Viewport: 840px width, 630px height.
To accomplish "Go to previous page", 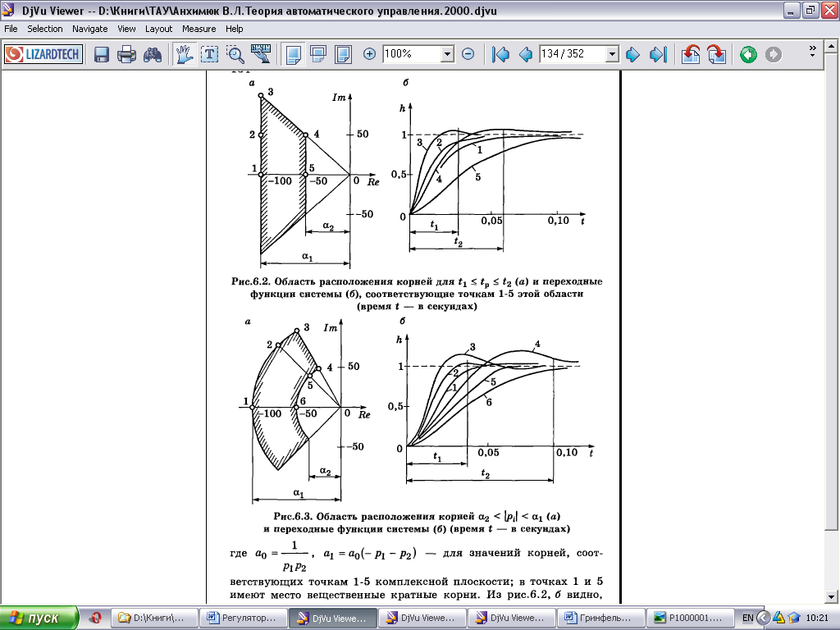I will pyautogui.click(x=526, y=54).
